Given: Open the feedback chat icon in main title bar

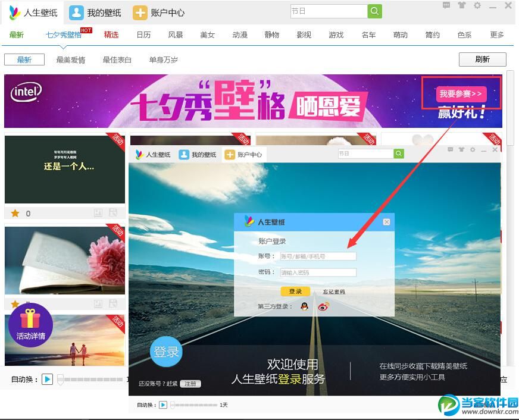Looking at the screenshot, I should [446, 5].
